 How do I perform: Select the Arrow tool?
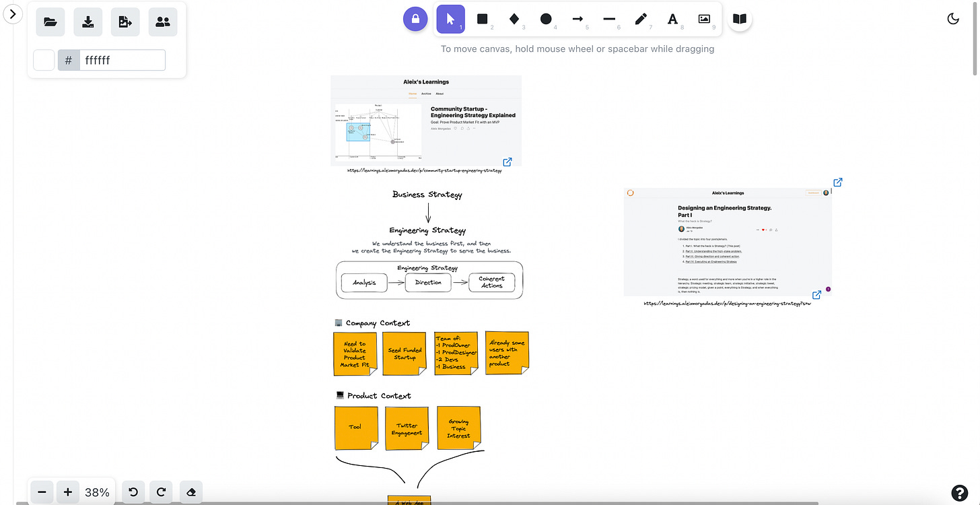(577, 19)
